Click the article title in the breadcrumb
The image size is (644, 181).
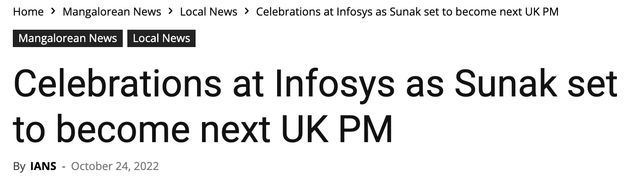tap(407, 12)
